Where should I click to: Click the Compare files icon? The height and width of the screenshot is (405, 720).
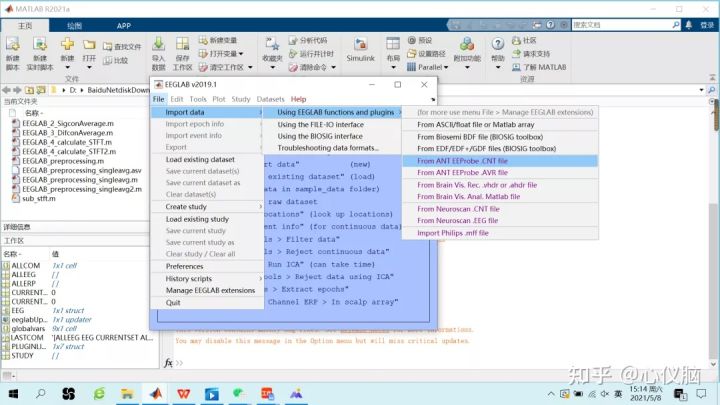107,60
